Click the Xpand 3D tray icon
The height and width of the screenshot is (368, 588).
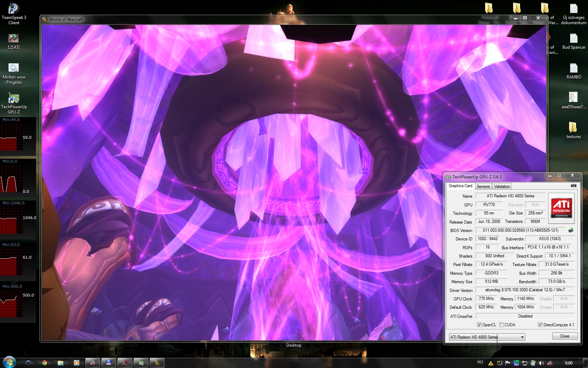click(516, 363)
